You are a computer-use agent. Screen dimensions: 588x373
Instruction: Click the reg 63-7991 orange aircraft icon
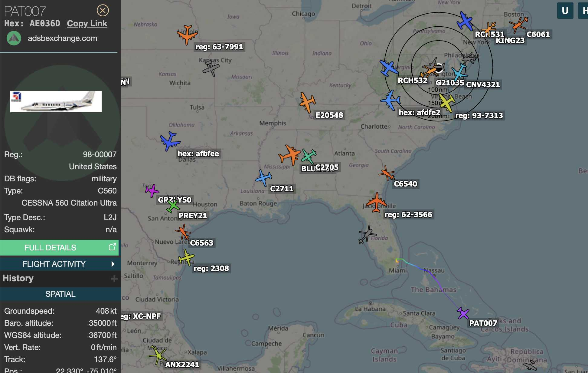tap(187, 35)
